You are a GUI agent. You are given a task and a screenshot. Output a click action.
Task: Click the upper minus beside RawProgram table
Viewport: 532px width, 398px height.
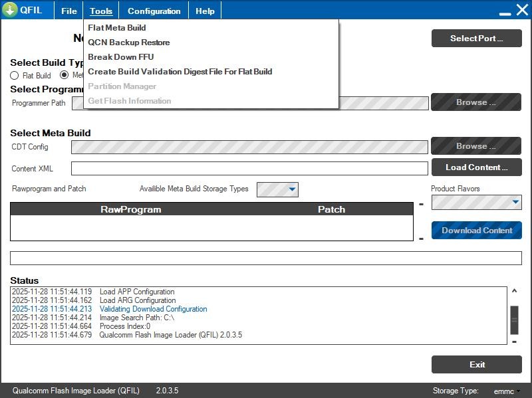click(421, 204)
